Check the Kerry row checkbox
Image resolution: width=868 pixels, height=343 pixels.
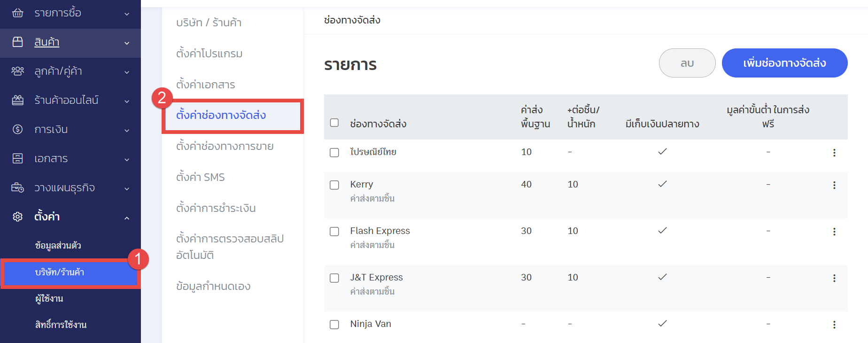[334, 185]
